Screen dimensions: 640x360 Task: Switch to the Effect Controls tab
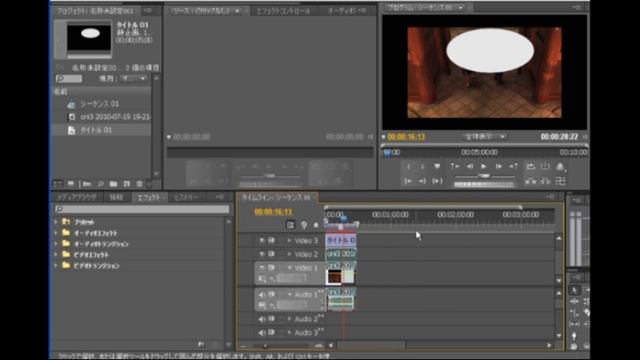(283, 11)
